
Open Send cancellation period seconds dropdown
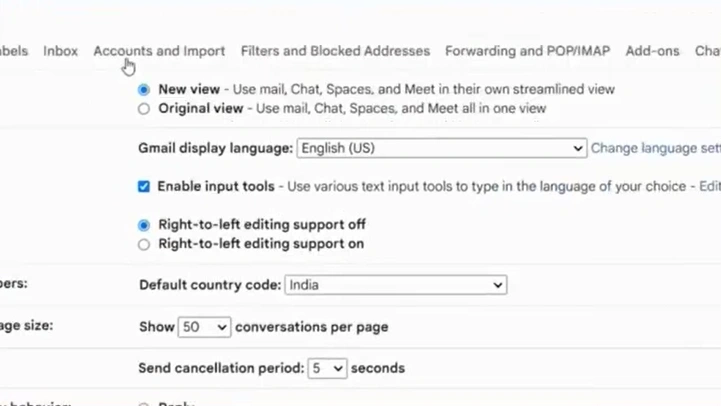coord(327,368)
